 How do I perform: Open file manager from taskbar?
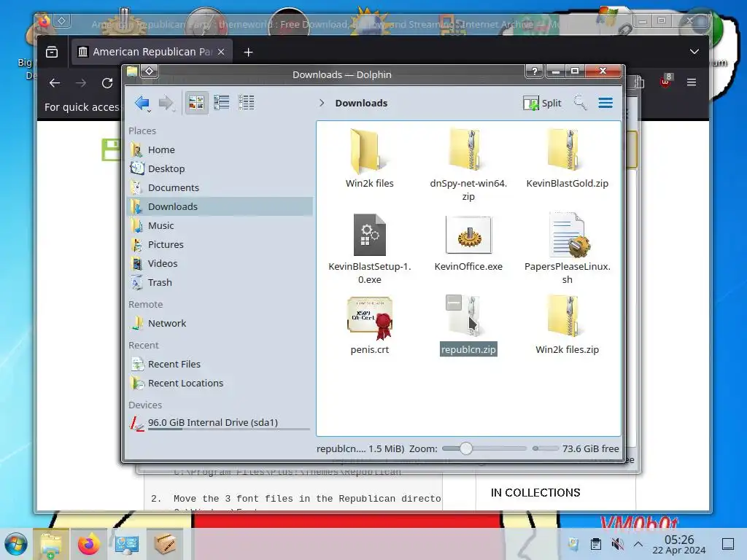tap(51, 544)
